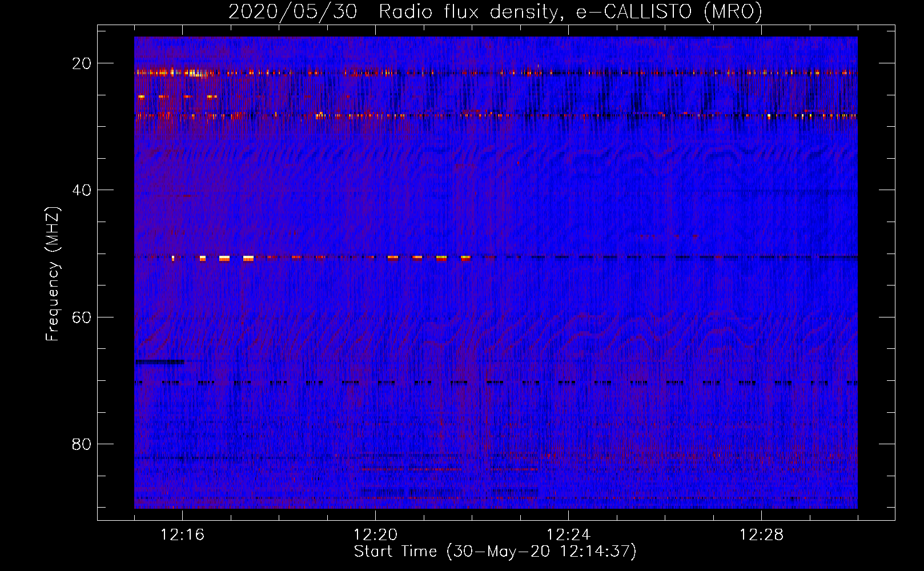This screenshot has height=571, width=924.
Task: Click the plot title '2020/05/30 Radio flux density, e-CALLISTO (MRO)'
Action: (495, 11)
